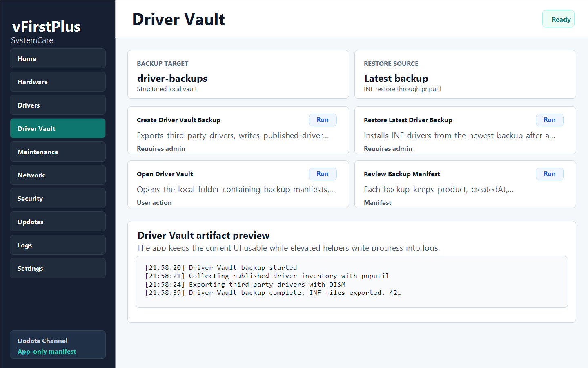Select the Restore Source card
Image resolution: width=588 pixels, height=368 pixels.
tap(465, 74)
